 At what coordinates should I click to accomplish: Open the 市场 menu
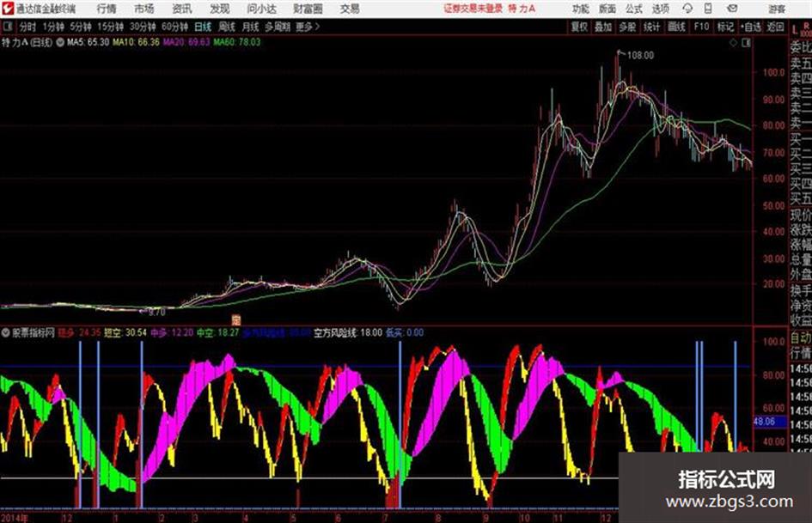pyautogui.click(x=144, y=9)
